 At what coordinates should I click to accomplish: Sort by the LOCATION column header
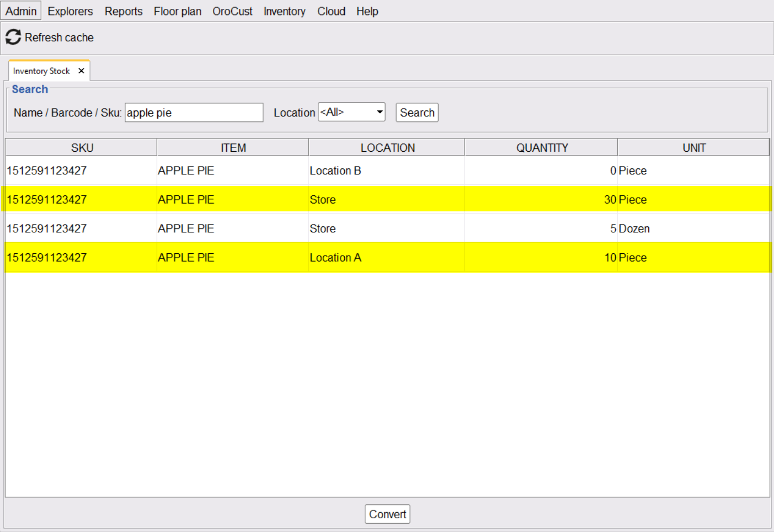(387, 148)
